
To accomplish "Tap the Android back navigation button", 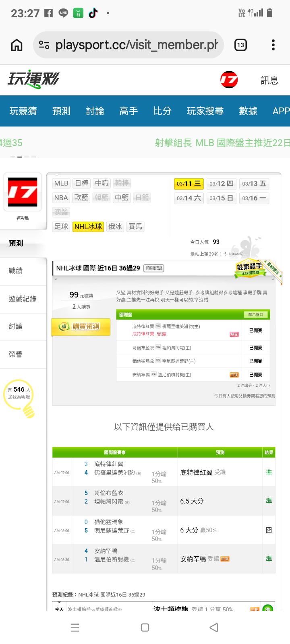I will [214, 627].
